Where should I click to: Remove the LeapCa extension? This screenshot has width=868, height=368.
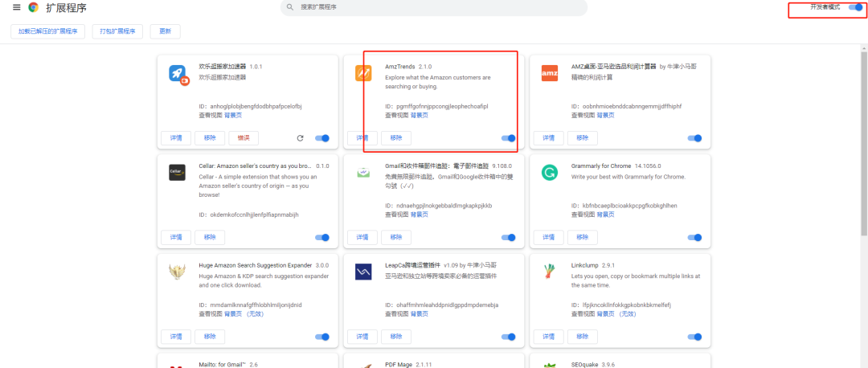[395, 337]
